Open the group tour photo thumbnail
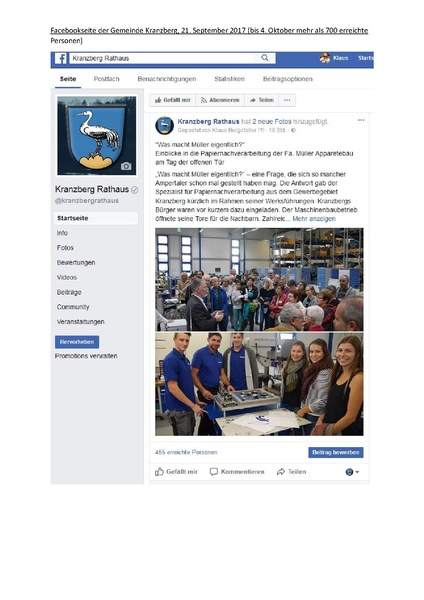 (259, 279)
